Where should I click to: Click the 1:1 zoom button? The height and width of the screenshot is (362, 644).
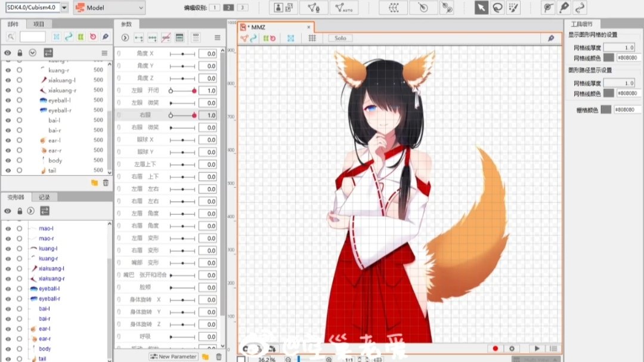tap(349, 360)
